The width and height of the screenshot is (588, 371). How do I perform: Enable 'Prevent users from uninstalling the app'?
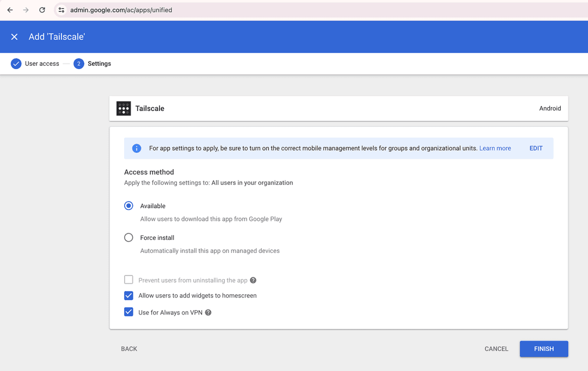coord(128,280)
